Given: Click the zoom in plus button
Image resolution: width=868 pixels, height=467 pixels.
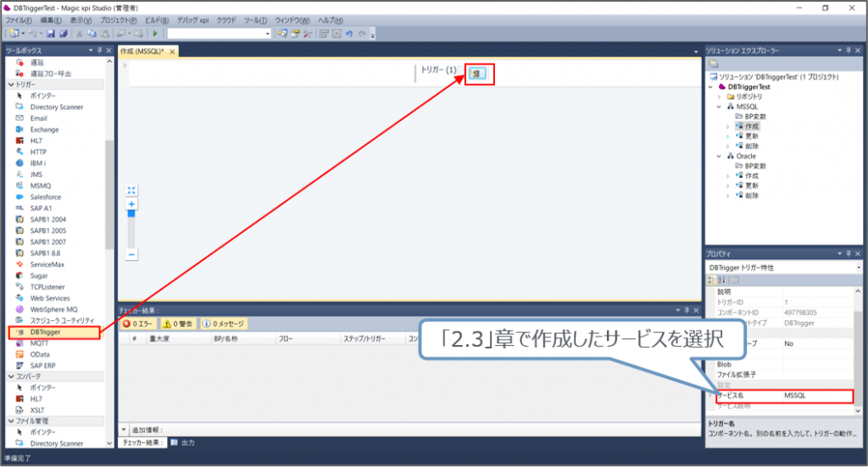Looking at the screenshot, I should point(131,205).
